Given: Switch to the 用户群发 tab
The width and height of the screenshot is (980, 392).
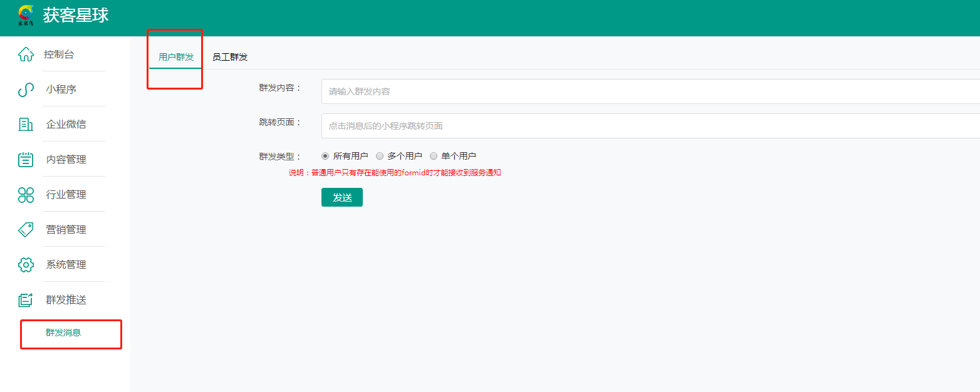Looking at the screenshot, I should pyautogui.click(x=176, y=57).
